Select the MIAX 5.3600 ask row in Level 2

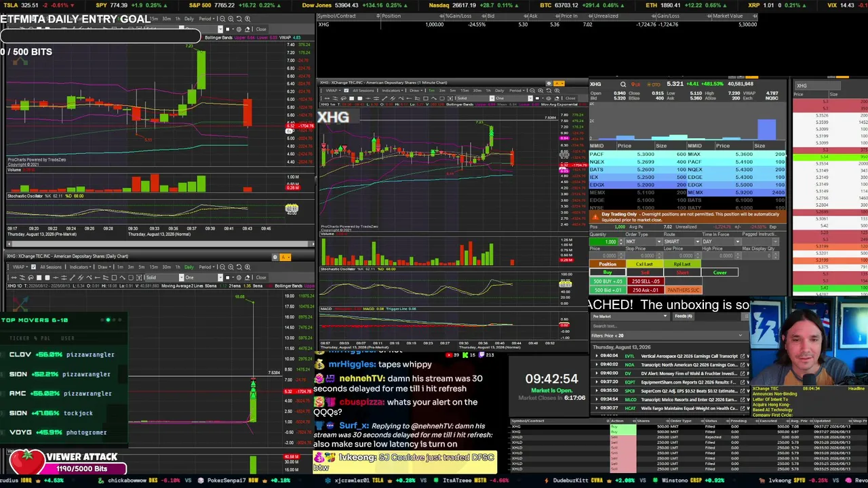pyautogui.click(x=736, y=154)
